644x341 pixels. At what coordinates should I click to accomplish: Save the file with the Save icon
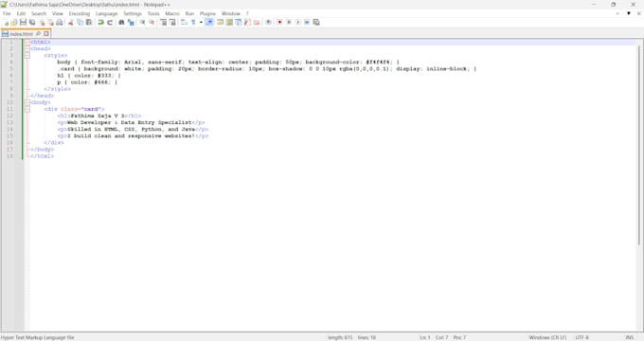click(23, 22)
